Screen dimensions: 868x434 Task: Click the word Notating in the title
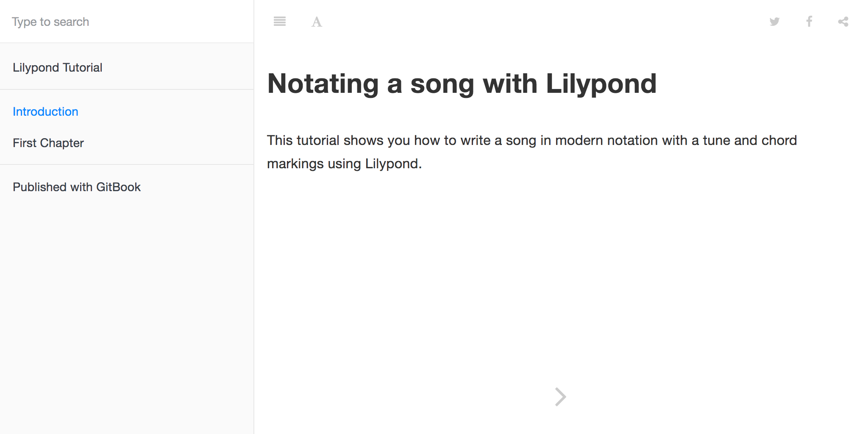coord(323,83)
